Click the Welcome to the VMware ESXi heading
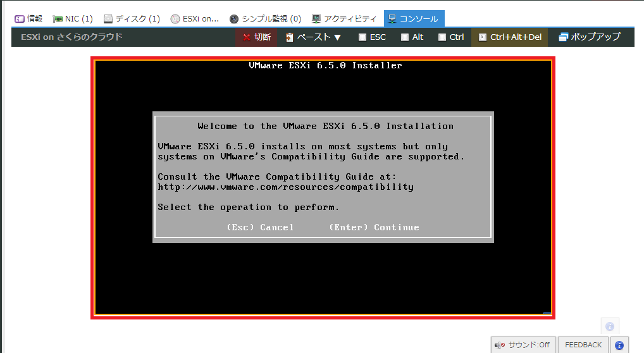This screenshot has width=644, height=353. tap(325, 126)
